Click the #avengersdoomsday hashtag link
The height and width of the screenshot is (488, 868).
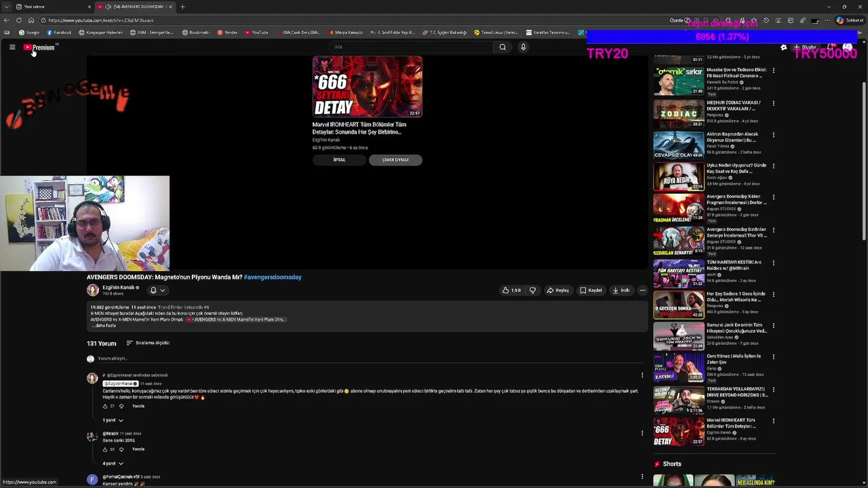click(x=273, y=277)
